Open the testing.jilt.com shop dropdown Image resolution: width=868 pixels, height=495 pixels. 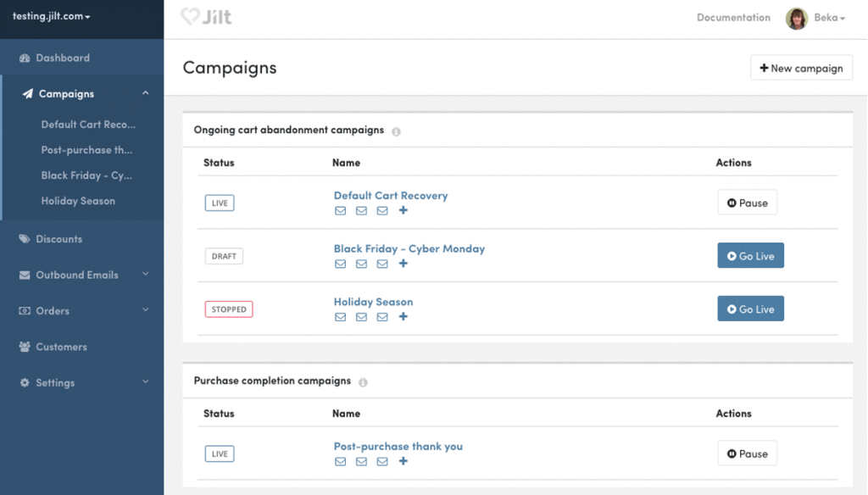pyautogui.click(x=51, y=16)
